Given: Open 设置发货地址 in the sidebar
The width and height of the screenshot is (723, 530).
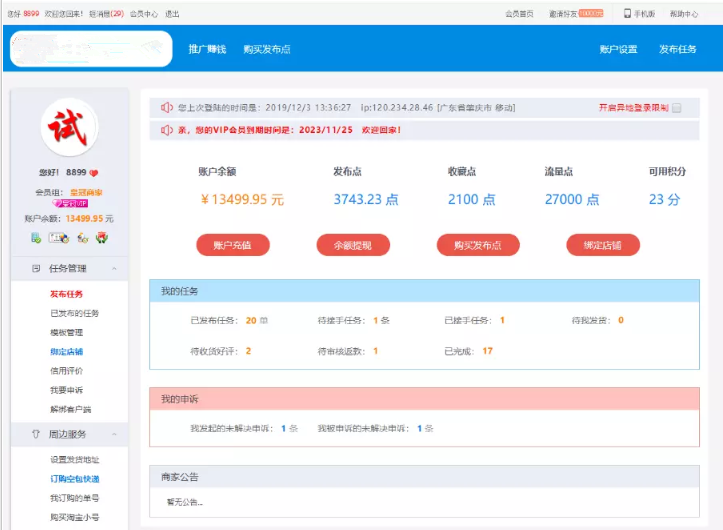Looking at the screenshot, I should 75,459.
